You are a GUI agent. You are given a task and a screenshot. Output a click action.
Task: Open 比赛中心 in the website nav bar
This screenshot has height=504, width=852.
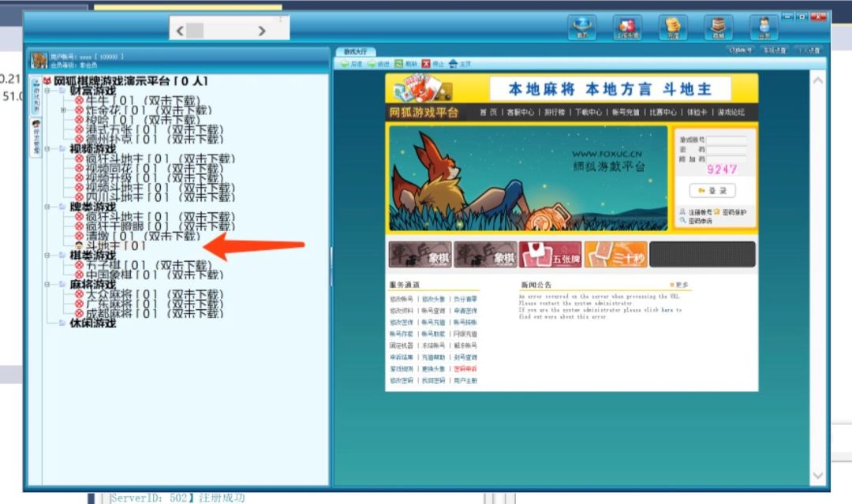pyautogui.click(x=663, y=113)
